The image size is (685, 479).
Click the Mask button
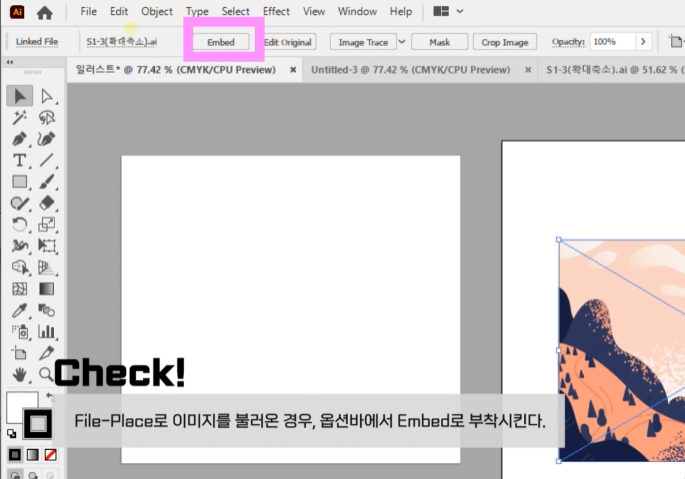439,42
